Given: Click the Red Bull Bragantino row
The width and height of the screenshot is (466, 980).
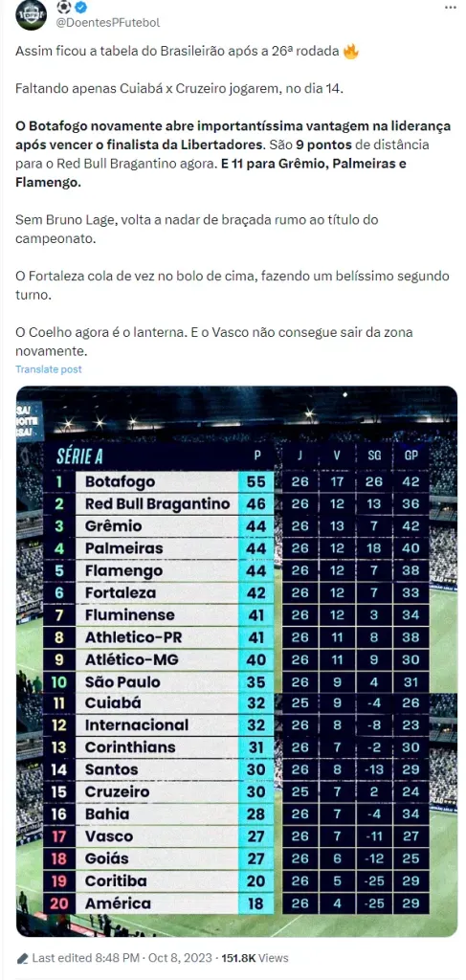Looking at the screenshot, I should coord(236,503).
